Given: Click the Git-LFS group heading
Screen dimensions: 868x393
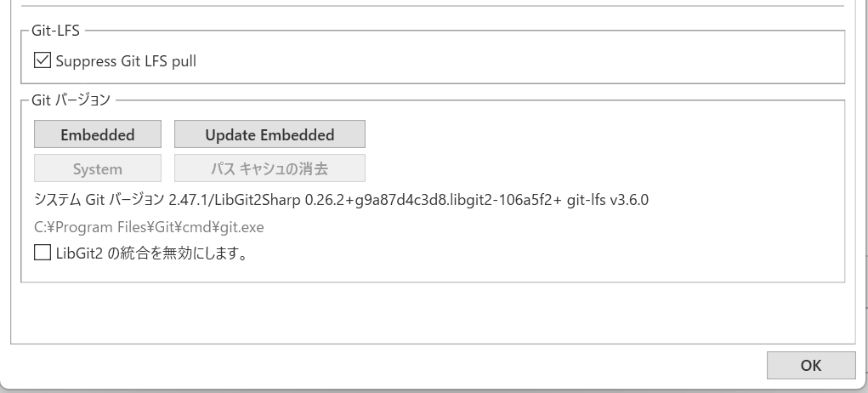Looking at the screenshot, I should [x=57, y=30].
